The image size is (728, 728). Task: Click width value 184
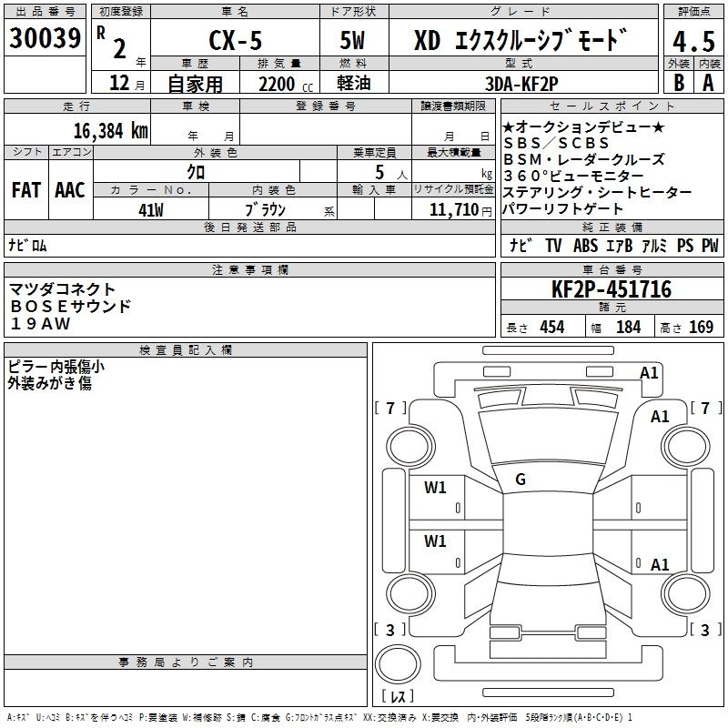click(628, 327)
